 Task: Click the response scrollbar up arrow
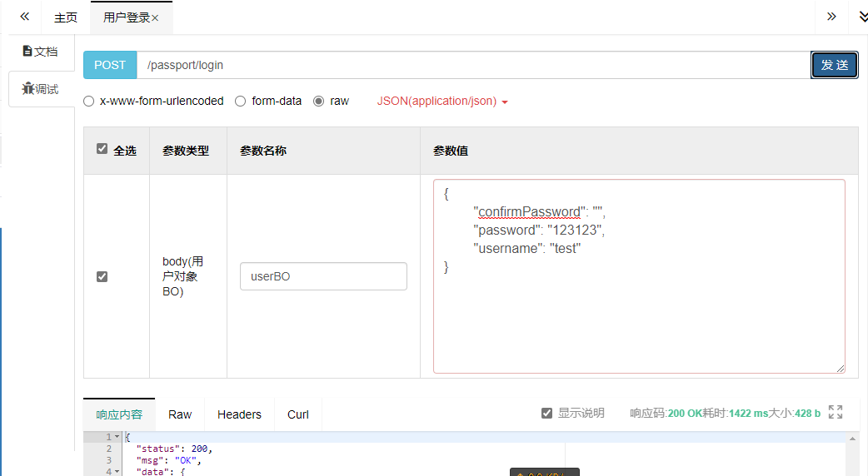coord(852,439)
